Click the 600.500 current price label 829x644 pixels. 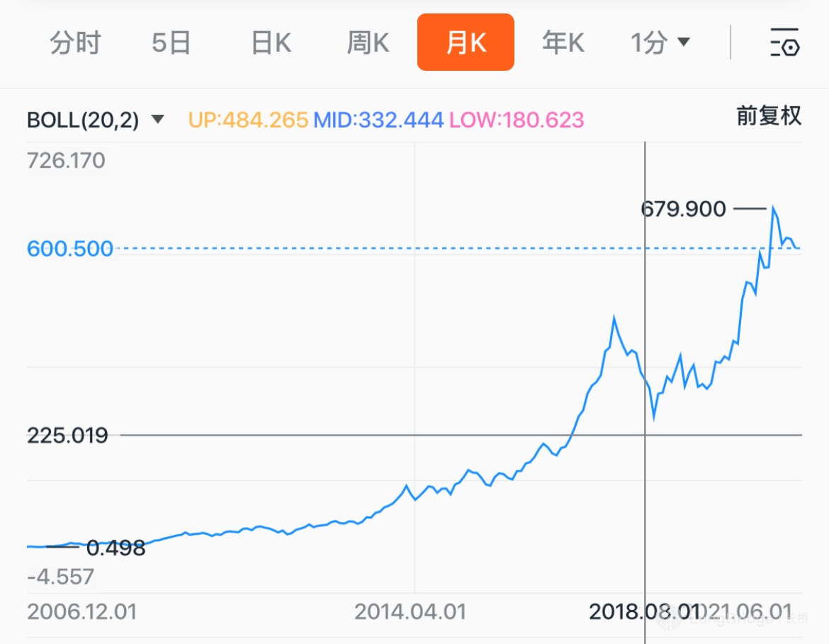tap(69, 249)
